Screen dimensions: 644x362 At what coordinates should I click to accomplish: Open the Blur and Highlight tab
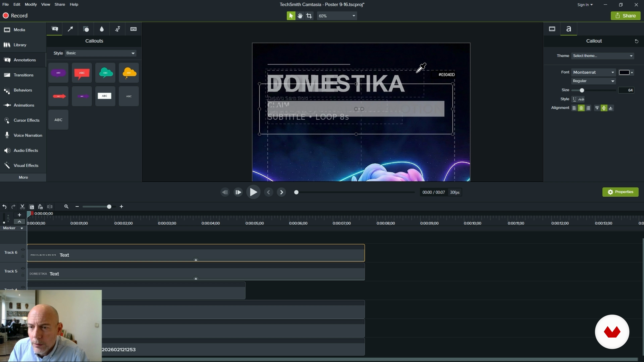point(102,29)
